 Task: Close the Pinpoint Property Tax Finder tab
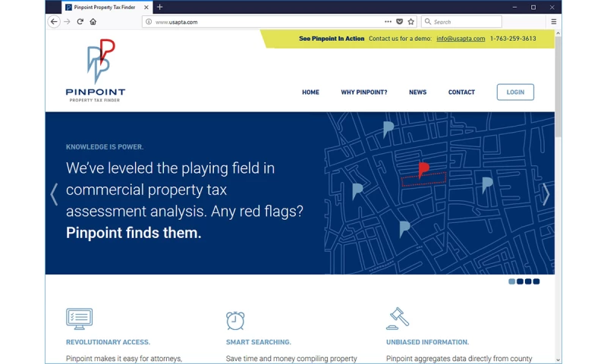[146, 8]
